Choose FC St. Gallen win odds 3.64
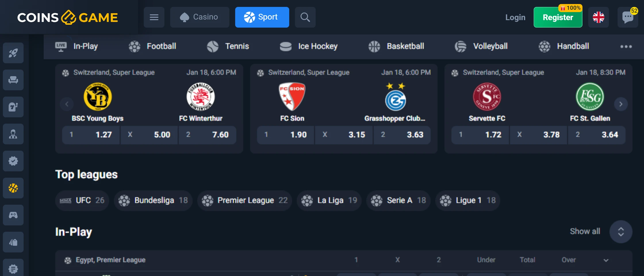644x276 pixels. coord(597,135)
